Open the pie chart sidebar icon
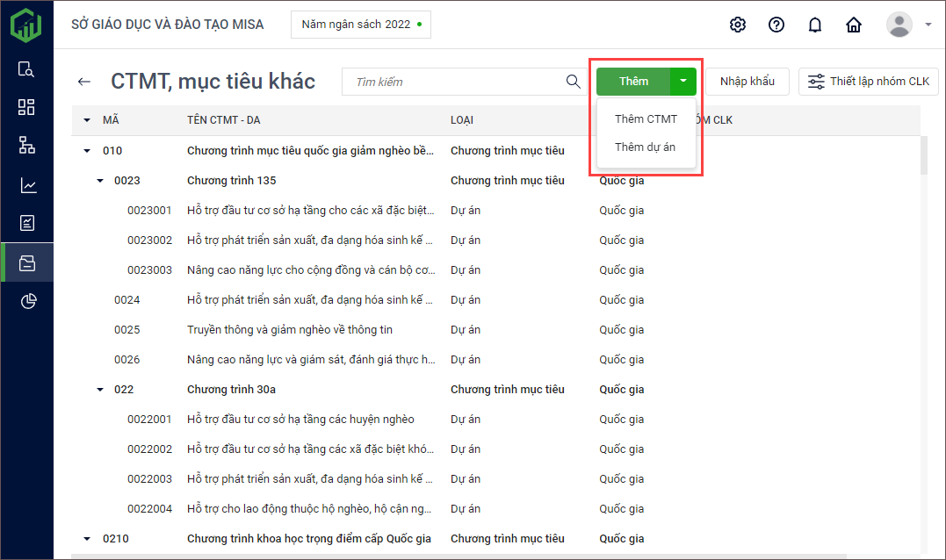Image resolution: width=946 pixels, height=560 pixels. [x=26, y=302]
